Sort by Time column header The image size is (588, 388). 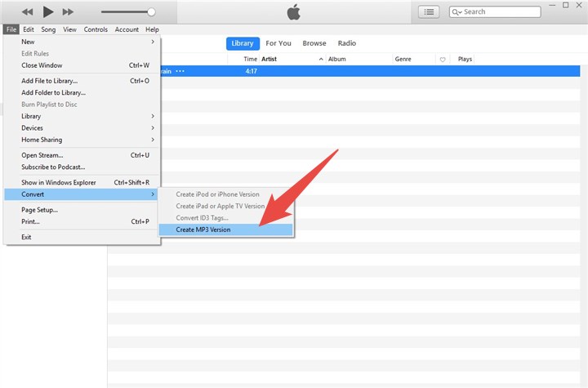(250, 60)
